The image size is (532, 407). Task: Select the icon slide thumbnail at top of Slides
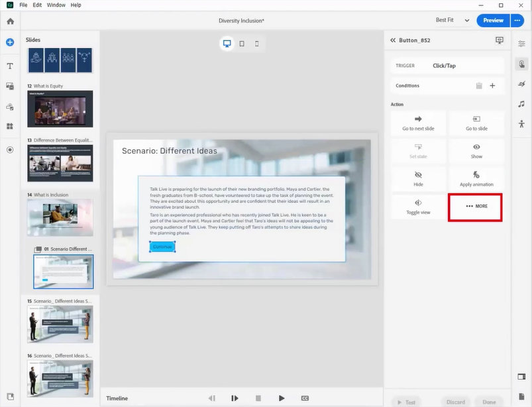pyautogui.click(x=60, y=60)
